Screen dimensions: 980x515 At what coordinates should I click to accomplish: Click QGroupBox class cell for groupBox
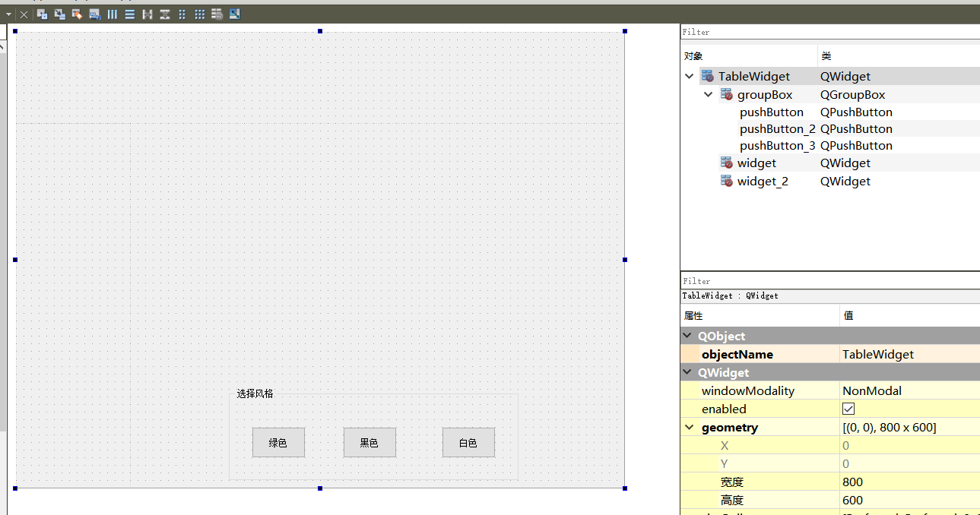(x=852, y=95)
